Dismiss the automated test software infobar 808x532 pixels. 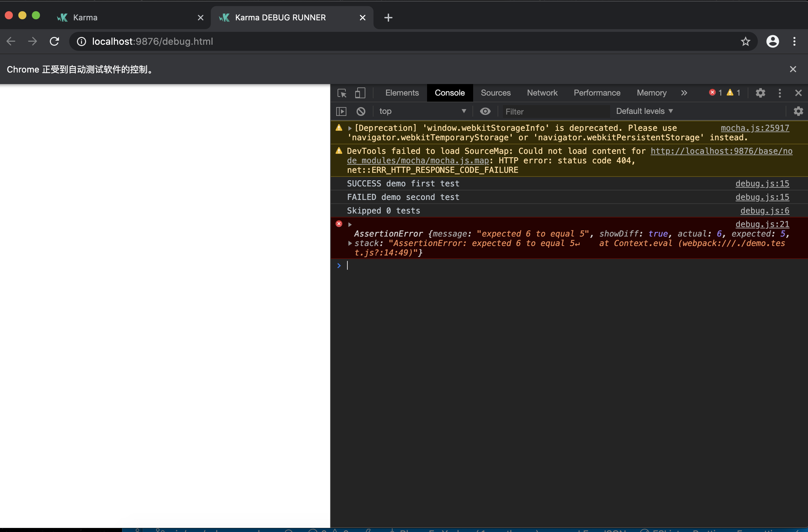click(793, 69)
